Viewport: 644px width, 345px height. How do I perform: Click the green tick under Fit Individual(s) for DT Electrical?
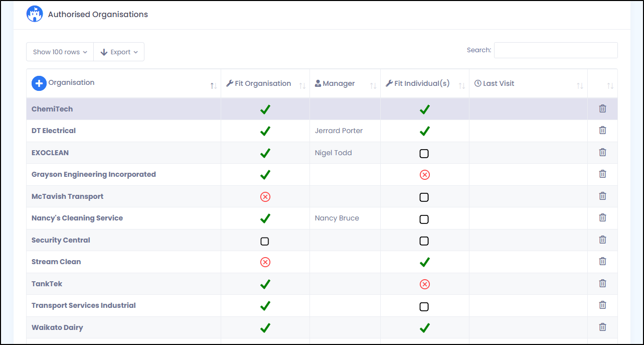[424, 131]
